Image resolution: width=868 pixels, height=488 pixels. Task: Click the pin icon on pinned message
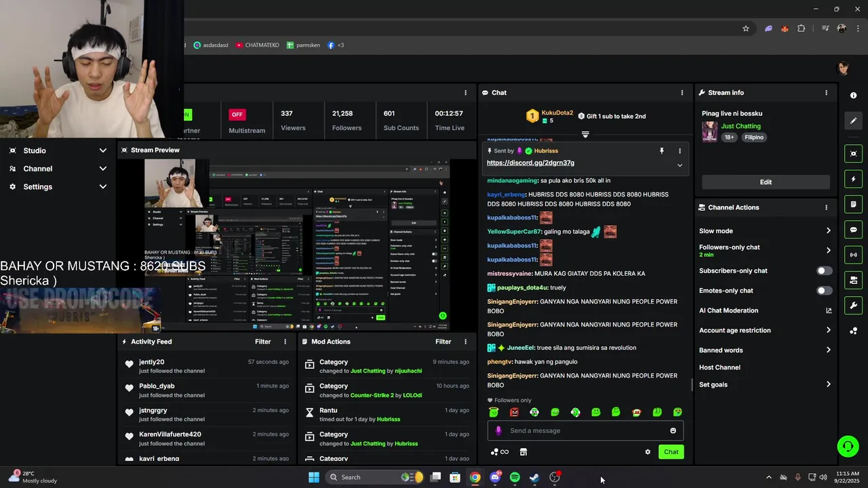pyautogui.click(x=662, y=151)
